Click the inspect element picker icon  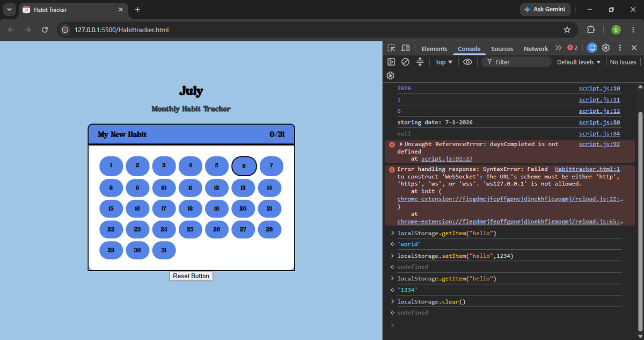click(391, 48)
